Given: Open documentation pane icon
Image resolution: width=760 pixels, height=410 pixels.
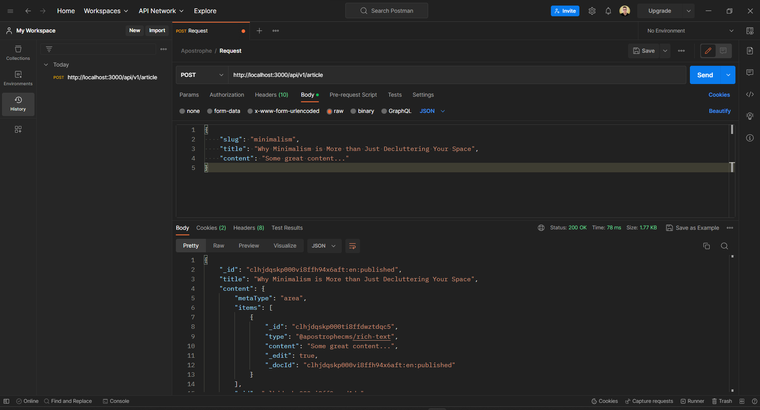Looking at the screenshot, I should point(750,51).
